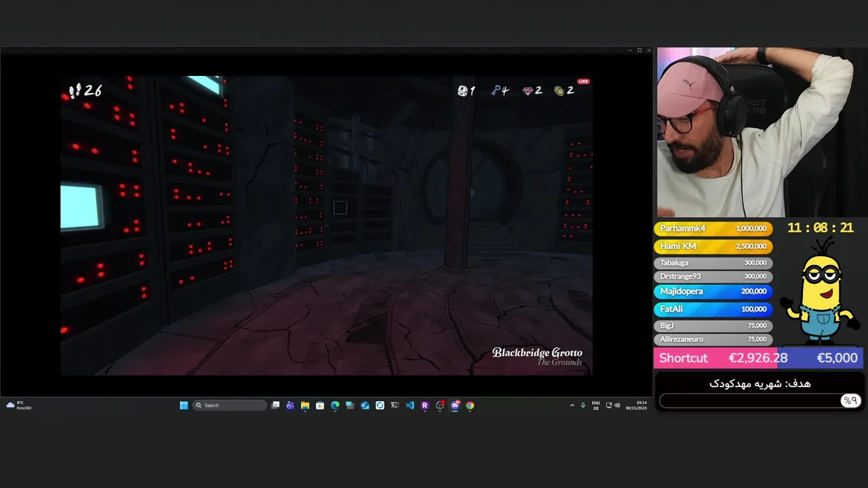This screenshot has width=868, height=488.
Task: Launch Visual Studio Code from the taskbar
Action: pos(410,405)
